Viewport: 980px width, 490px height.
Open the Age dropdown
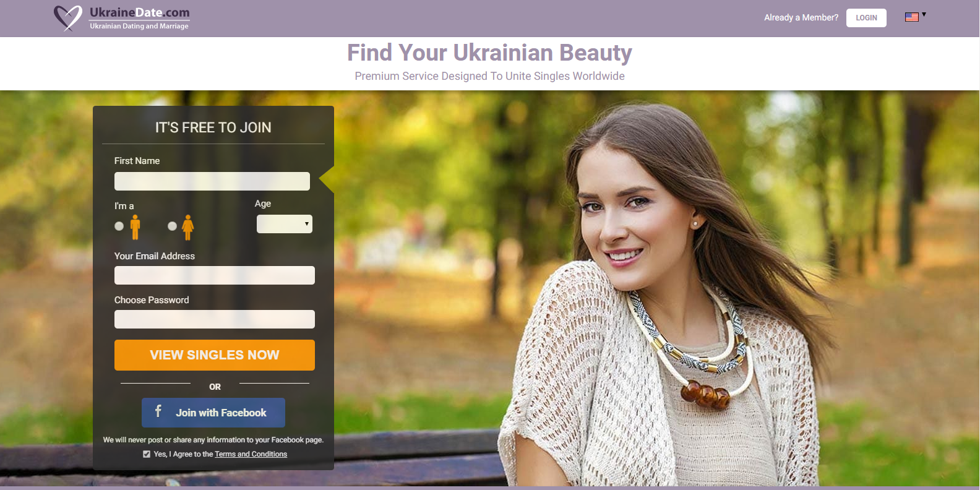pos(285,224)
